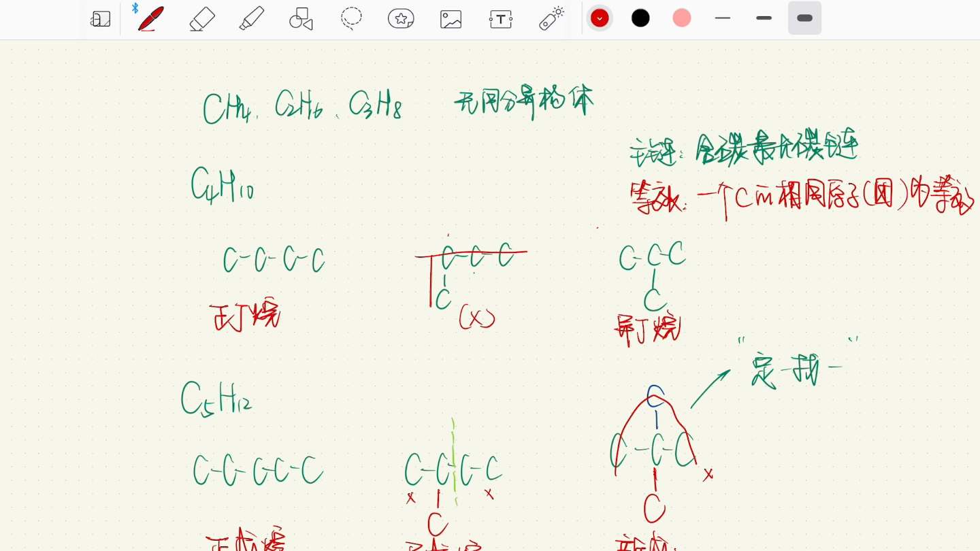Select the thinnest stroke width
This screenshot has height=551, width=980.
723,18
